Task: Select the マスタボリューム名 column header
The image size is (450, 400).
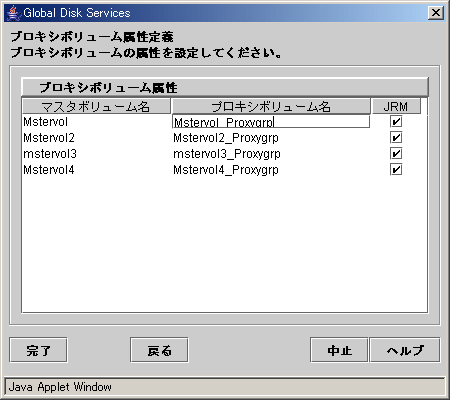Action: click(x=96, y=106)
